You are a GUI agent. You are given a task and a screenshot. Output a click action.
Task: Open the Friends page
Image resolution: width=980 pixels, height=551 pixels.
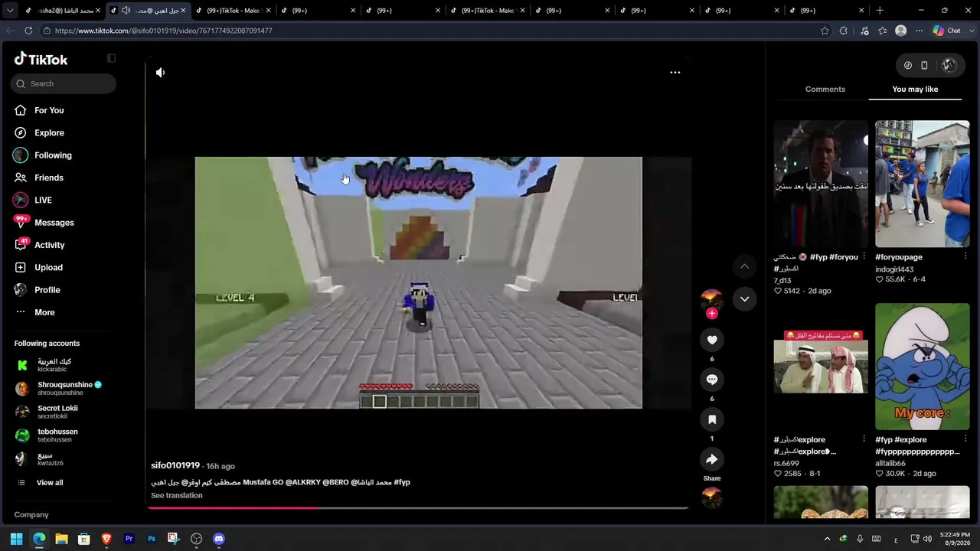[x=39, y=178]
